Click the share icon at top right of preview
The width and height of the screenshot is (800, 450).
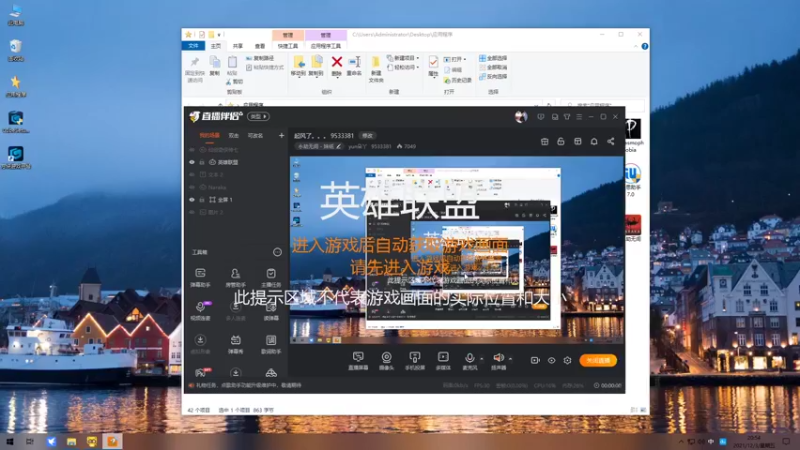[611, 141]
